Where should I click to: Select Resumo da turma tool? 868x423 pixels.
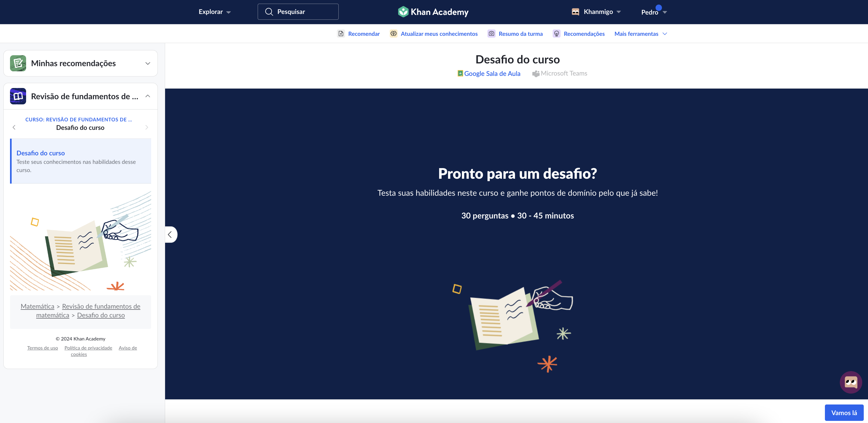515,34
